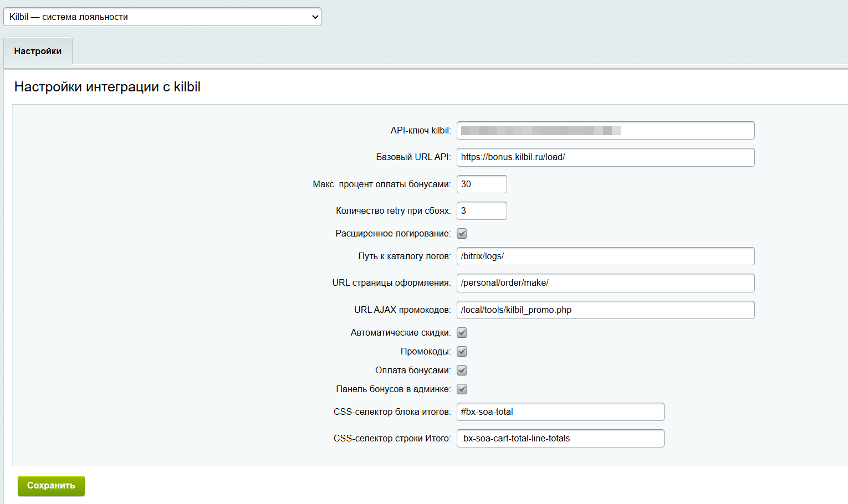
Task: Click the 'URL страницы оформления:' label
Action: (392, 283)
